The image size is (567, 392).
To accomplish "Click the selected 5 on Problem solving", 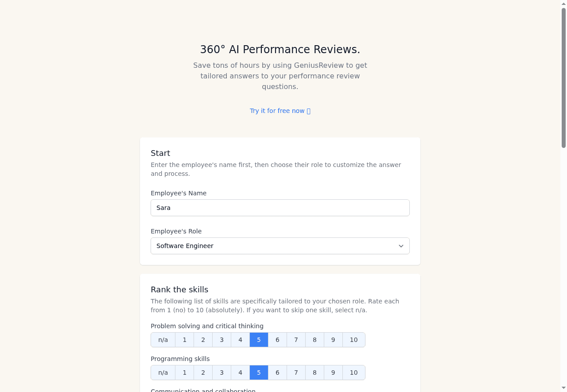I will (259, 340).
